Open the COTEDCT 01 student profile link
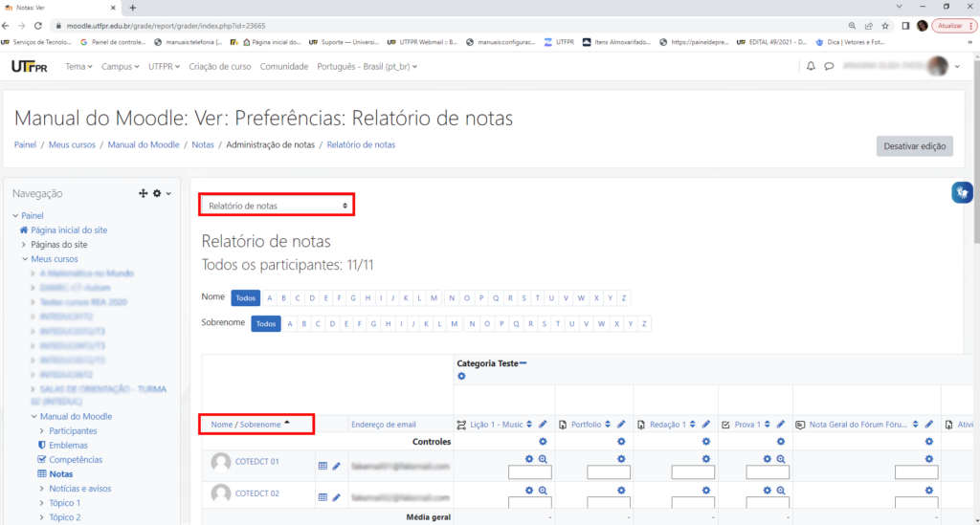 point(256,461)
